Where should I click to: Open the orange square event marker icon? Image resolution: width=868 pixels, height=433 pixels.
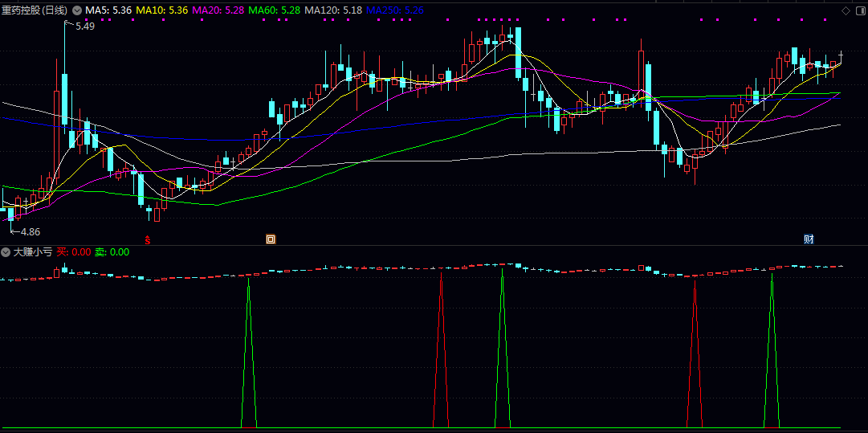(x=271, y=239)
